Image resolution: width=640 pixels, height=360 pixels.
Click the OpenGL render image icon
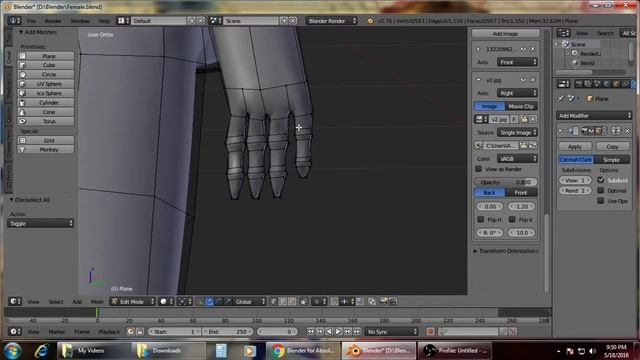(x=383, y=302)
